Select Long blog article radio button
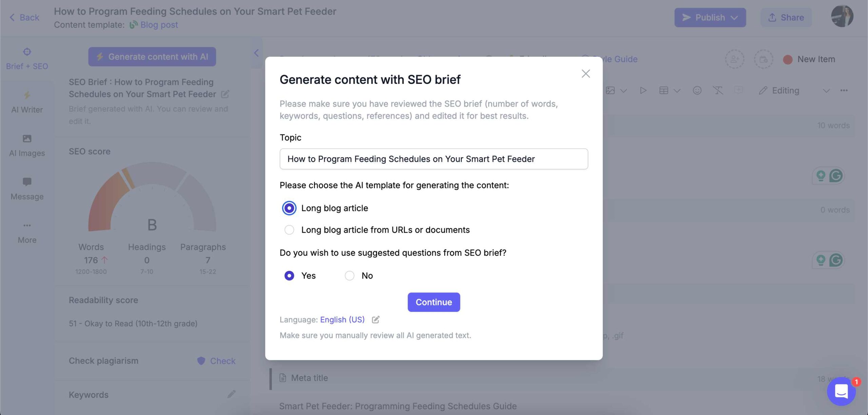Screen dimensions: 868x415 [289, 208]
